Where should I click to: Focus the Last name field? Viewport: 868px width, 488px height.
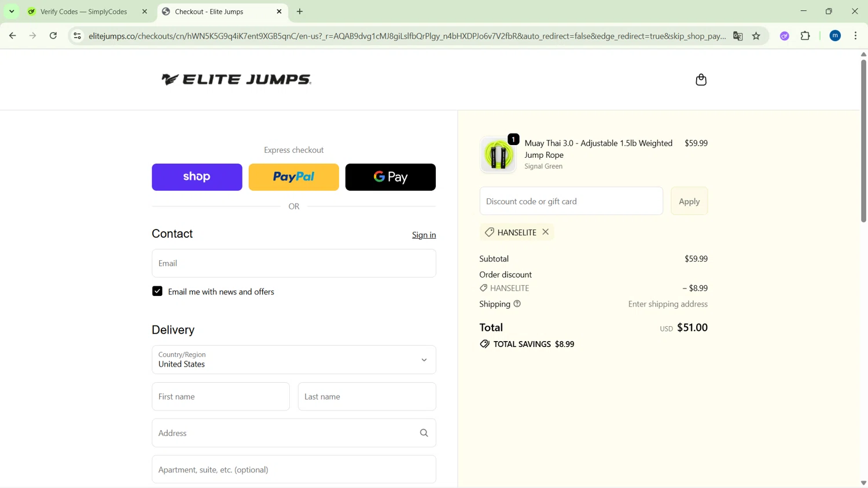(367, 397)
